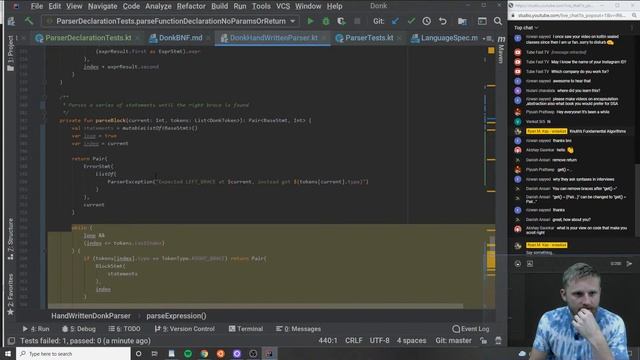
Task: Update project via Git blue arrow
Action: 395,21
